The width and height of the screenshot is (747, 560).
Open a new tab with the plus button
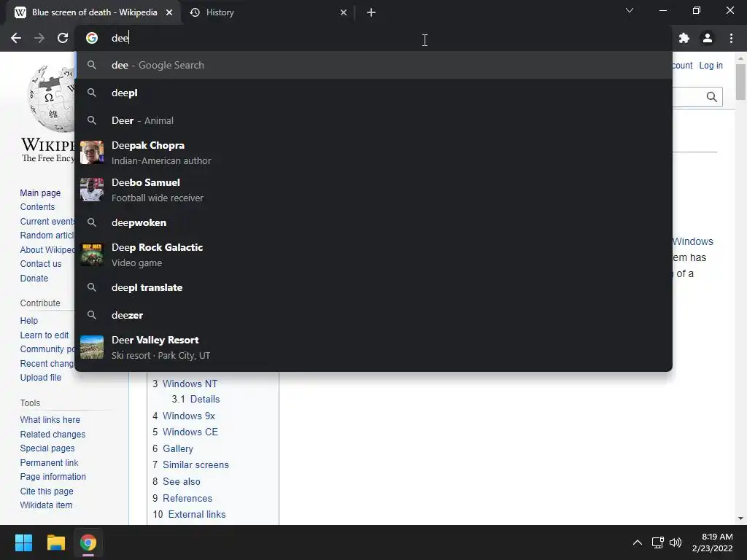[x=371, y=12]
